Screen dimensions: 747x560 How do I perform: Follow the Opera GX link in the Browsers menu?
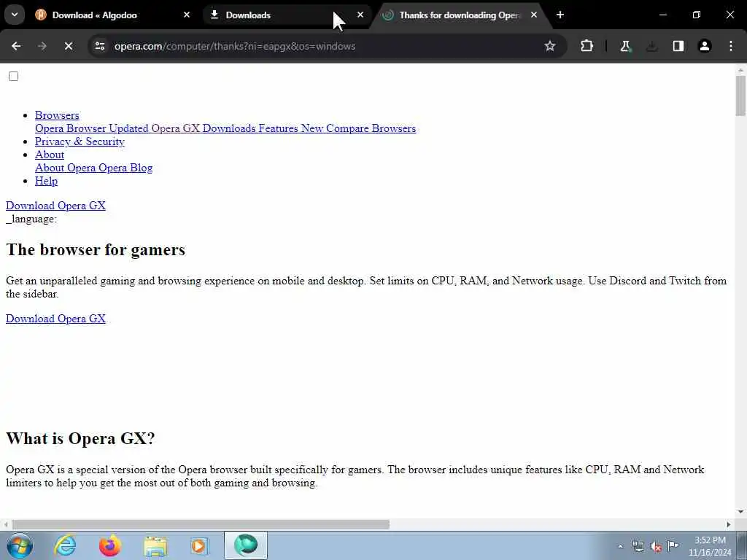point(175,128)
